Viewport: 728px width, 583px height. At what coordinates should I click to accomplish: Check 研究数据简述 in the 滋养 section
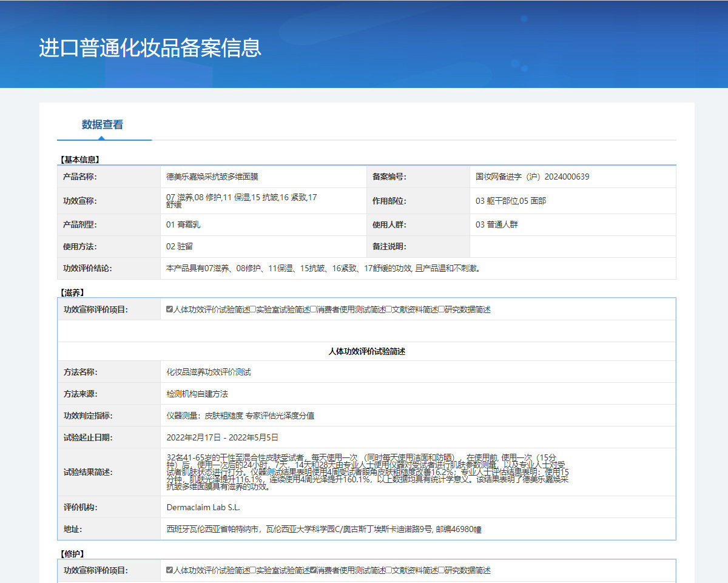tap(442, 309)
